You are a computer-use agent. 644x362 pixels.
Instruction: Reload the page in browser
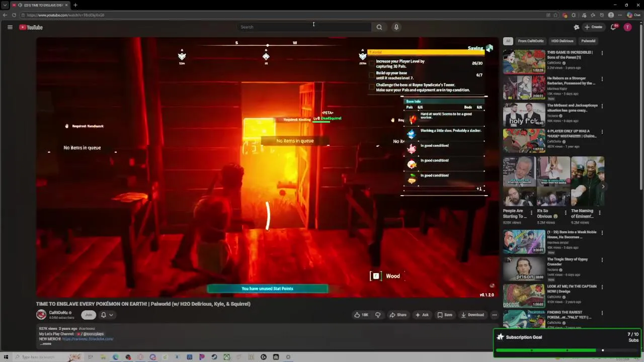click(x=14, y=15)
